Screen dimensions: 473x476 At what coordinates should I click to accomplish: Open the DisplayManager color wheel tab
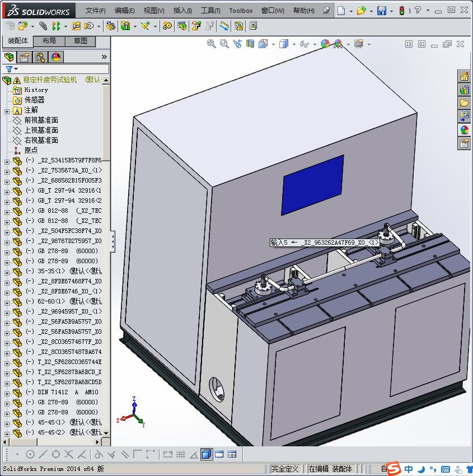(56, 57)
